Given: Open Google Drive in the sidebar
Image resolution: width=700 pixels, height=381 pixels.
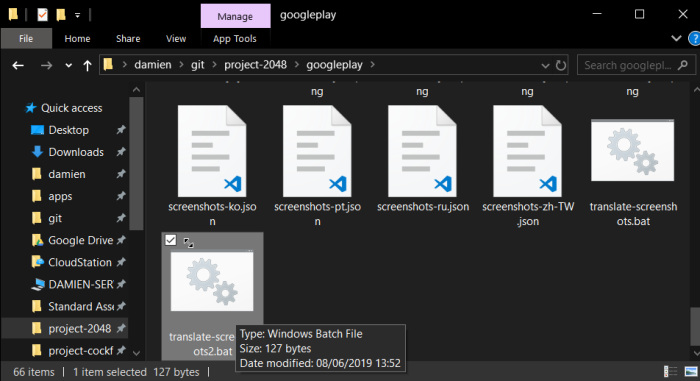Looking at the screenshot, I should pyautogui.click(x=80, y=240).
